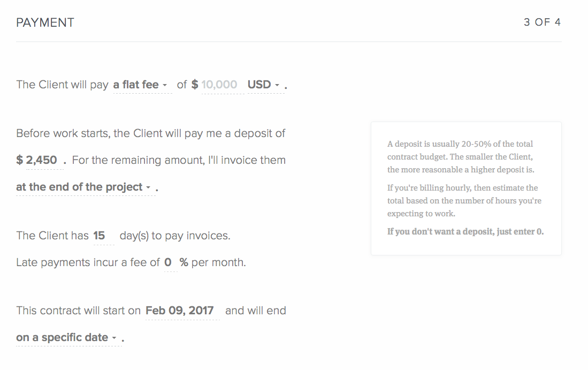Click the late payment fee field showing 0

(168, 262)
